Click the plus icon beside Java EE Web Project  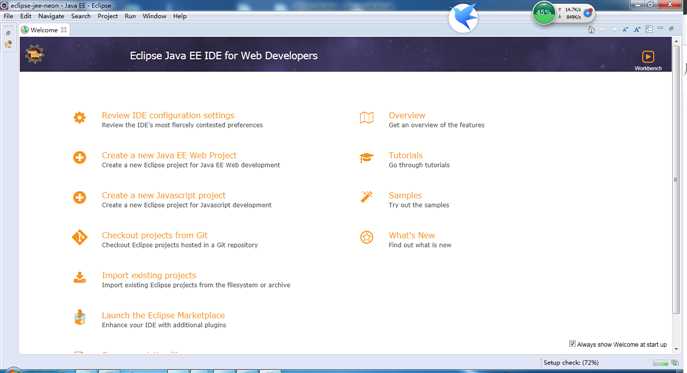(79, 157)
